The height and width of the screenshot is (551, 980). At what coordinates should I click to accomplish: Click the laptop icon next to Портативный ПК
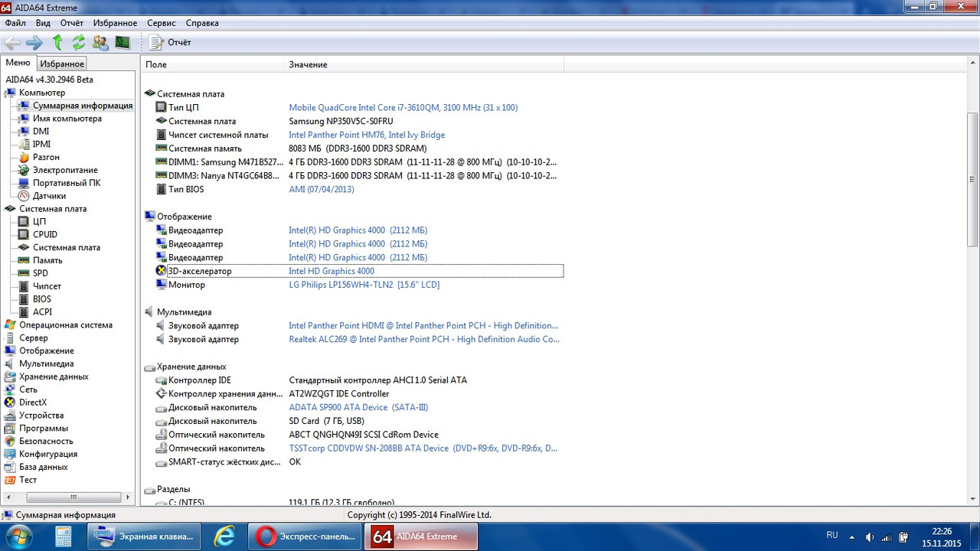tap(24, 183)
